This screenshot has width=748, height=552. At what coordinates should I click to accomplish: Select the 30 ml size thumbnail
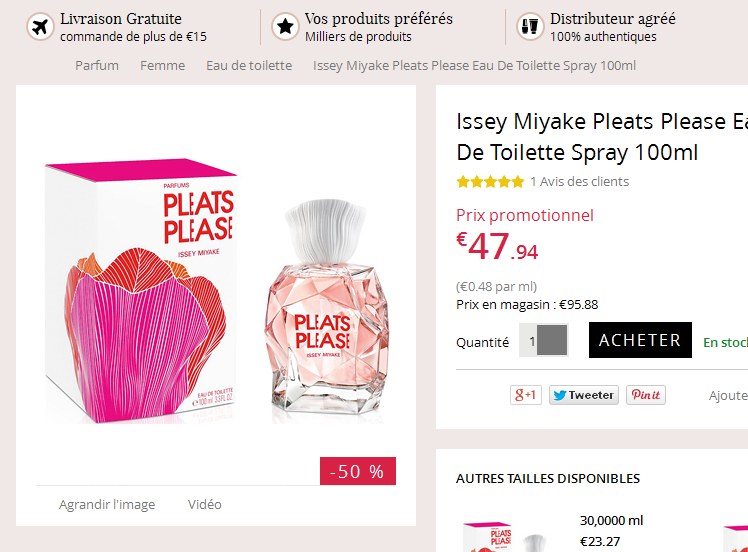[500, 537]
